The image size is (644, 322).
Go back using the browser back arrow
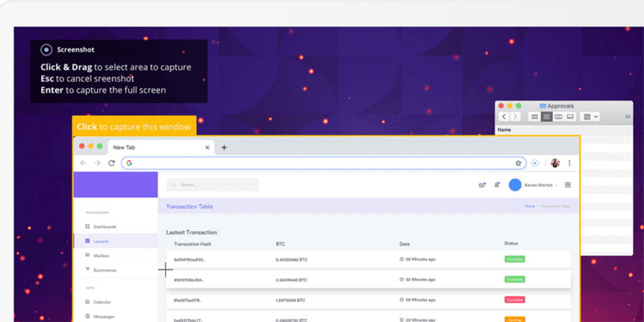83,163
